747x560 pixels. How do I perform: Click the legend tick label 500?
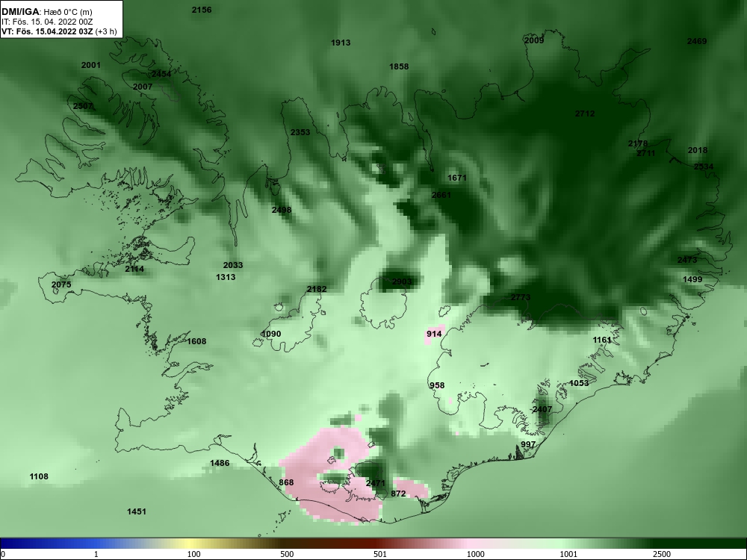point(287,554)
